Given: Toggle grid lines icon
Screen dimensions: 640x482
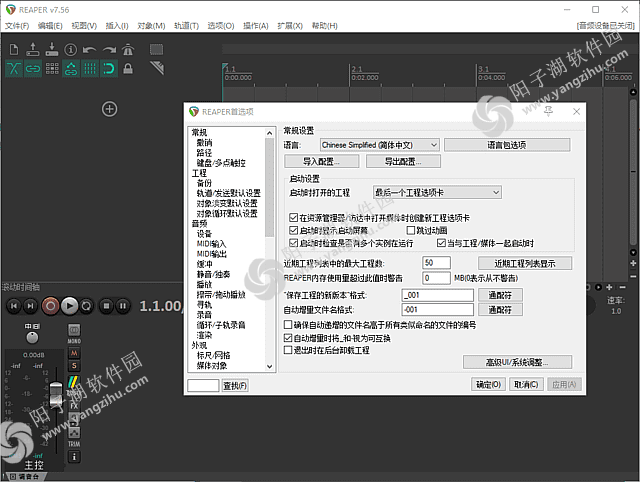Looking at the screenshot, I should (90, 68).
